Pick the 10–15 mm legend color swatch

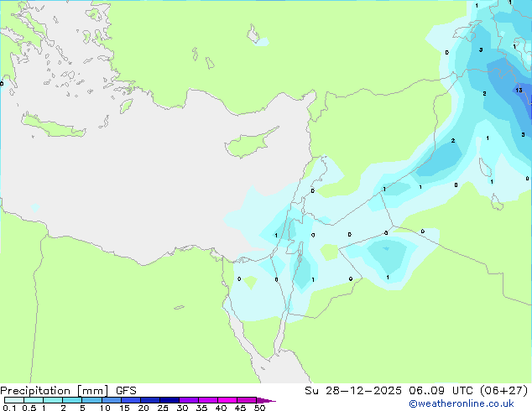pos(111,400)
